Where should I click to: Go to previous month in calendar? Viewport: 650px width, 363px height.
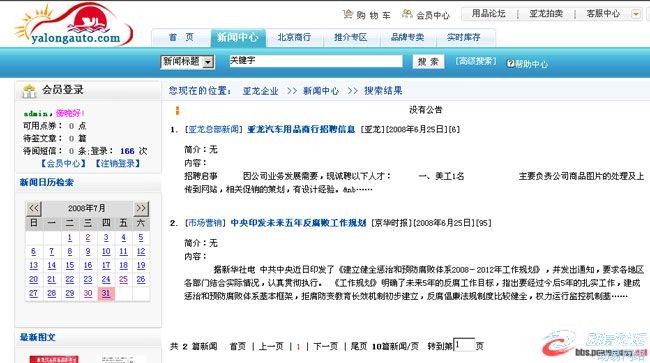34,208
